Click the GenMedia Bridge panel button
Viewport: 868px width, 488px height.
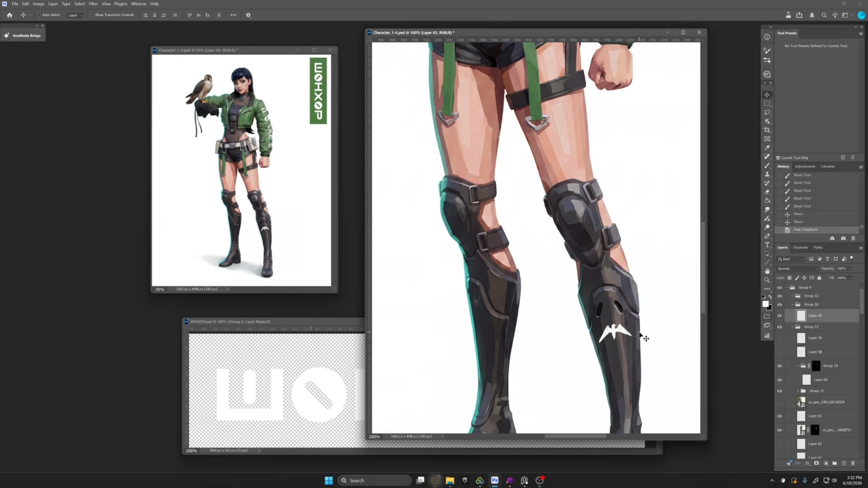[x=23, y=36]
